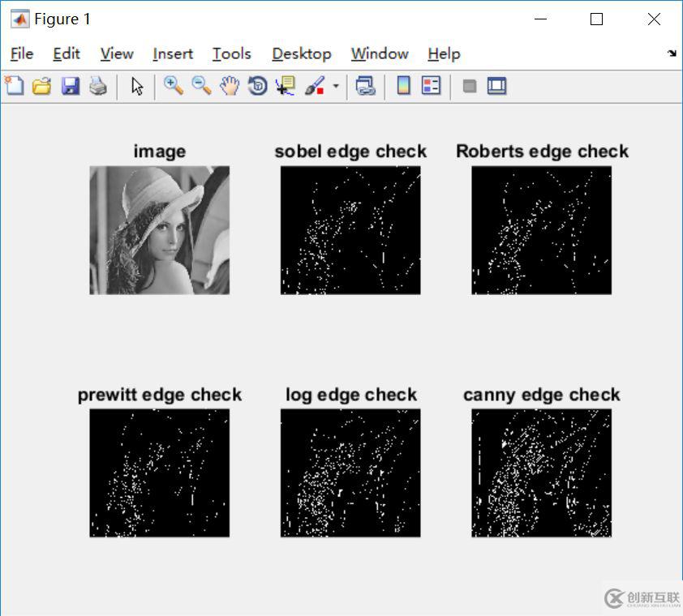The height and width of the screenshot is (616, 683).
Task: Open the Help menu
Action: coord(444,53)
